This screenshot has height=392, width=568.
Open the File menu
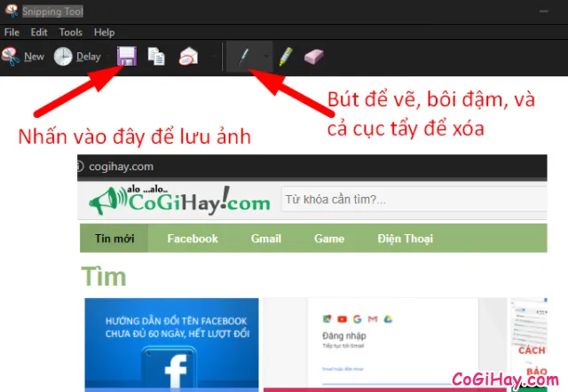[12, 32]
